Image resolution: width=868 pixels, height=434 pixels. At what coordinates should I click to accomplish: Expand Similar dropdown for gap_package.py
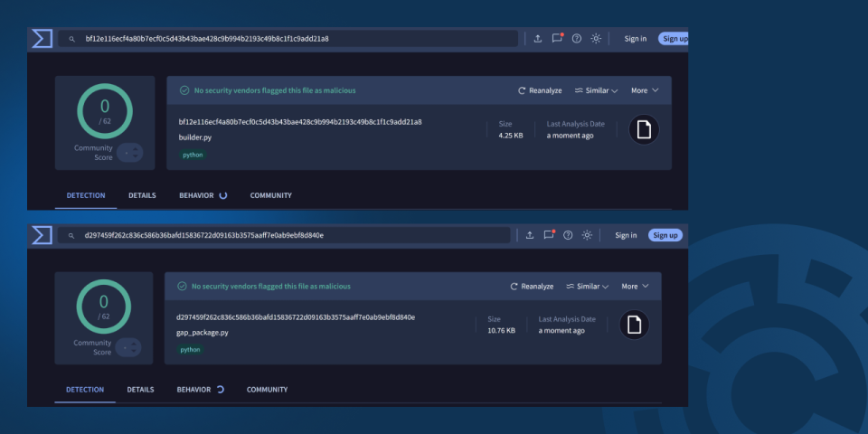(x=588, y=287)
